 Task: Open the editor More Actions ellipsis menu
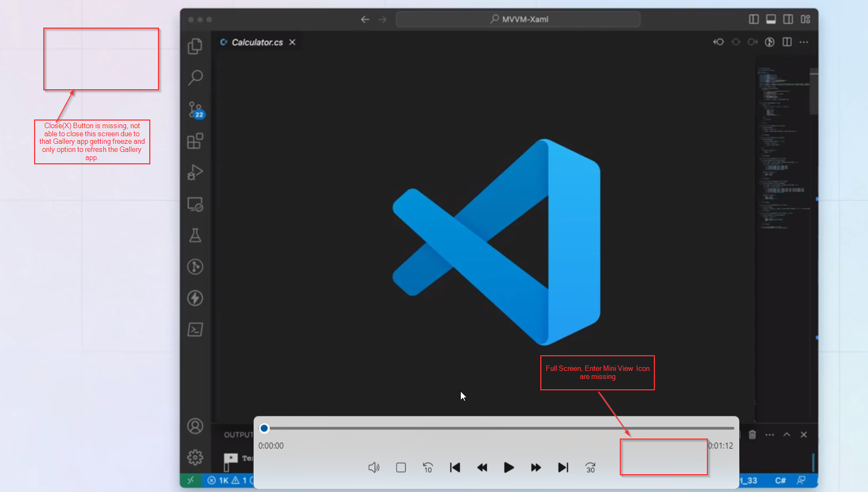[804, 42]
